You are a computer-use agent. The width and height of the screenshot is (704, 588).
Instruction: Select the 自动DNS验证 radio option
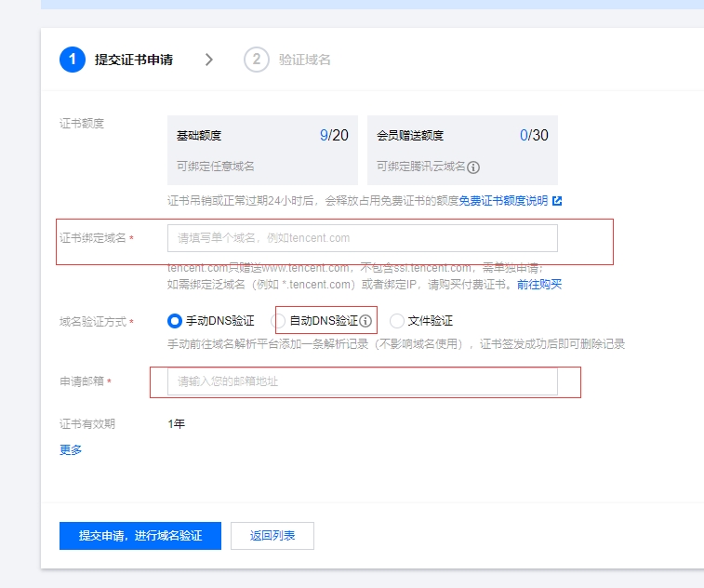[279, 321]
